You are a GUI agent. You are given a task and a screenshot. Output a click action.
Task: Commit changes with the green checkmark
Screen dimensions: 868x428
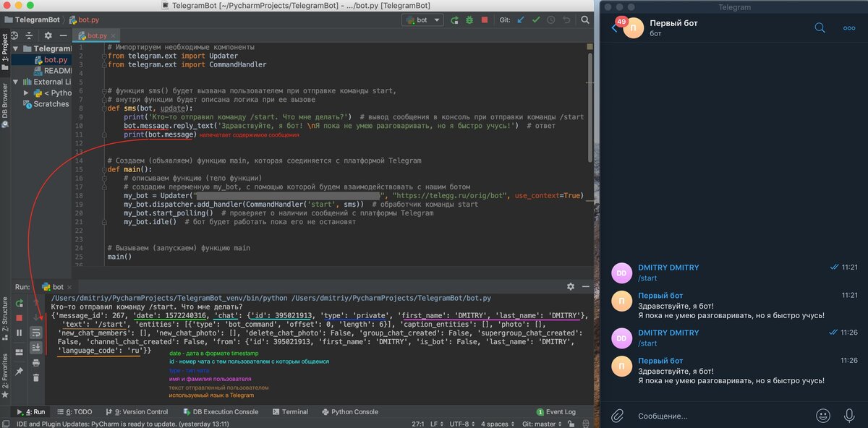click(536, 20)
